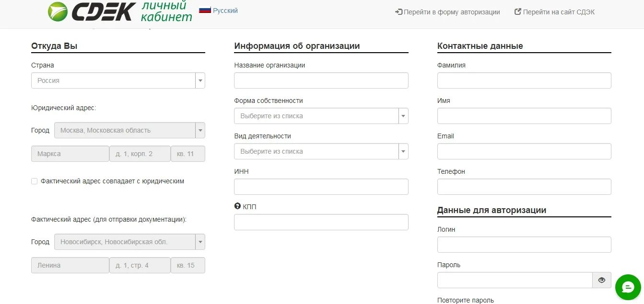Open city selector showing Новосибирск, Новосибирская обл.
The width and height of the screenshot is (644, 304).
[200, 242]
